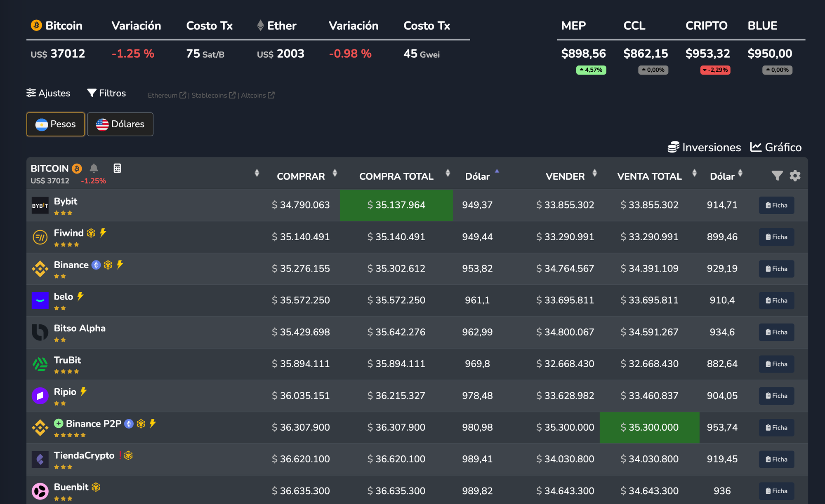Click the Ripio exchange logo
This screenshot has height=504, width=825.
coord(40,396)
